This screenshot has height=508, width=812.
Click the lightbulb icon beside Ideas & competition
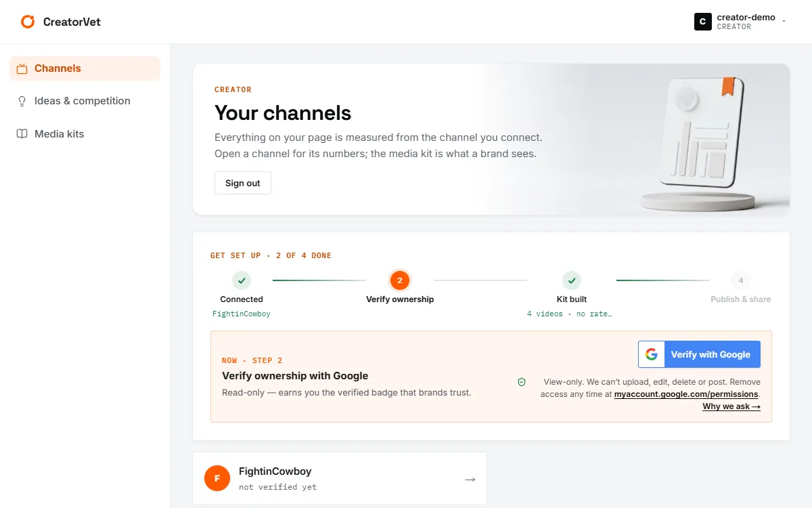pyautogui.click(x=22, y=101)
